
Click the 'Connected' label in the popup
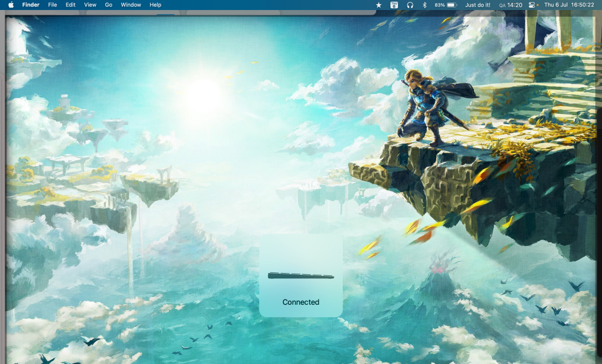300,302
